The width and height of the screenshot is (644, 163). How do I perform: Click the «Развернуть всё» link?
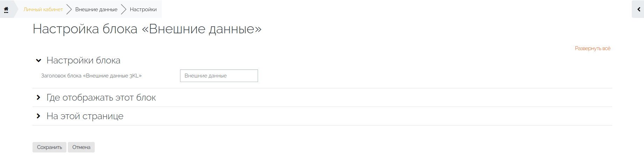click(x=593, y=48)
